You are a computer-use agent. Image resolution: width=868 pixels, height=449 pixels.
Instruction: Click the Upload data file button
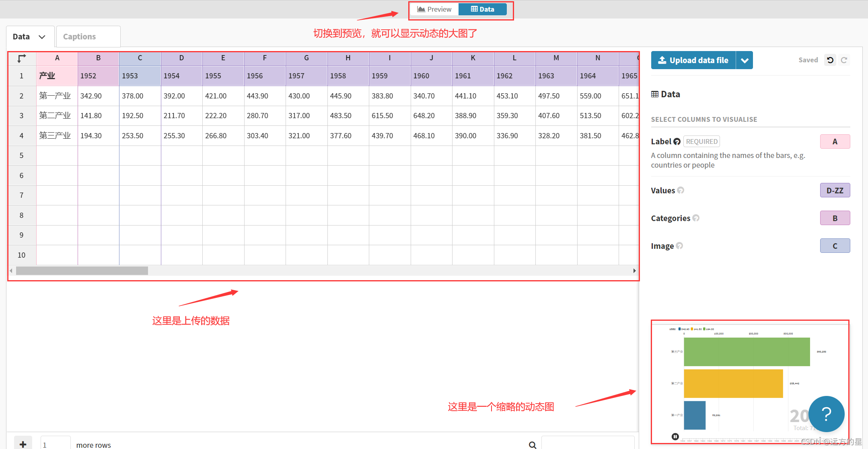pyautogui.click(x=693, y=60)
